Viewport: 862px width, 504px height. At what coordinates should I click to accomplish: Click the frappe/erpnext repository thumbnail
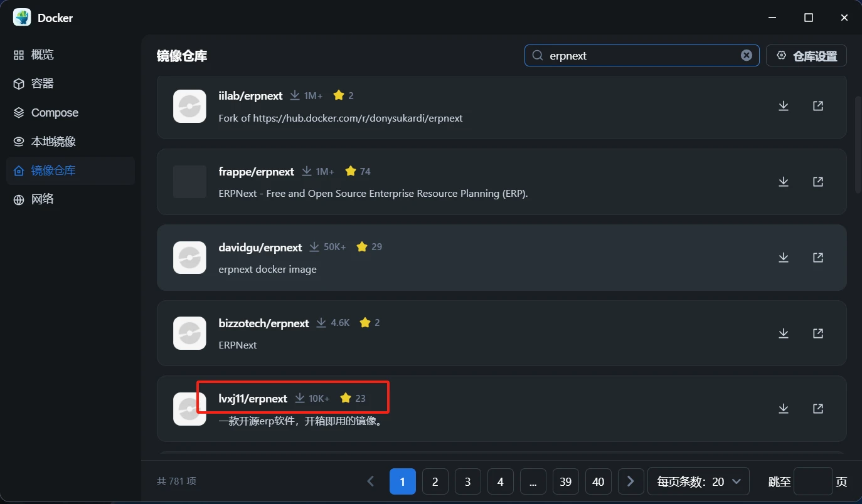tap(189, 182)
